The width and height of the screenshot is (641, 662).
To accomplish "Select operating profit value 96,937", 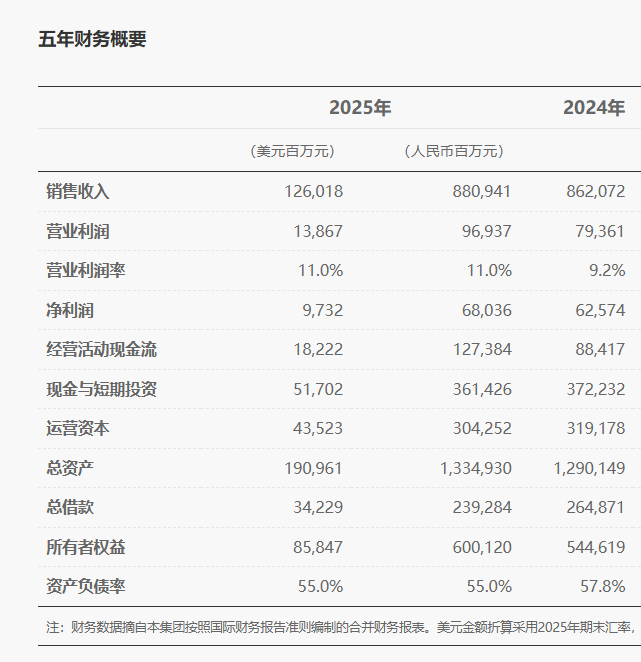I will (x=486, y=231).
